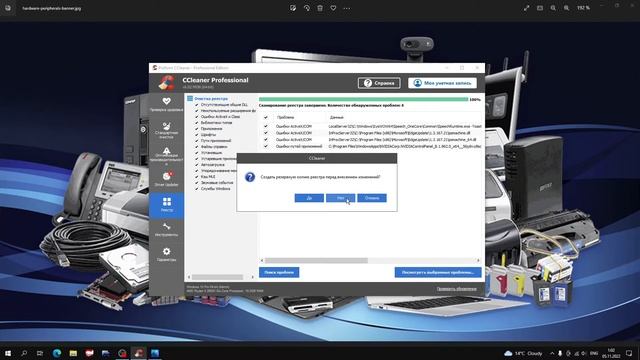Image resolution: width=640 pixels, height=360 pixels.
Task: Click the Данные column header
Action: (x=337, y=118)
